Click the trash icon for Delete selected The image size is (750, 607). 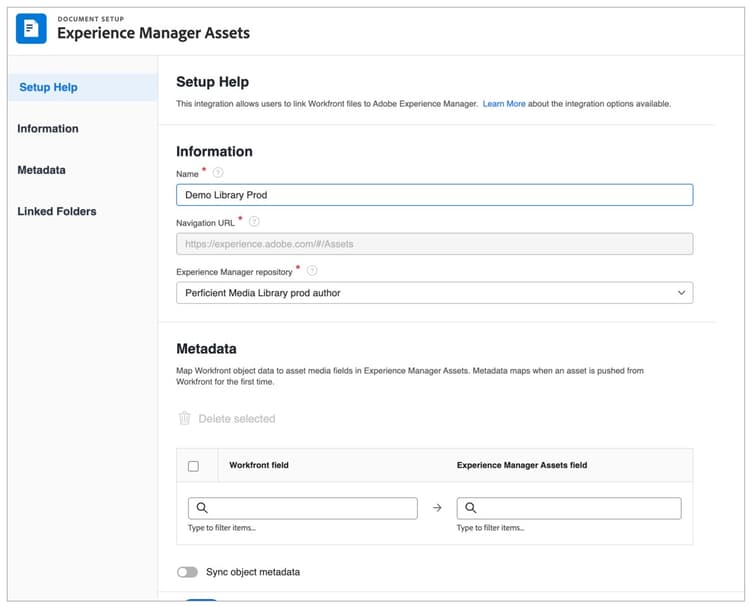(x=184, y=418)
